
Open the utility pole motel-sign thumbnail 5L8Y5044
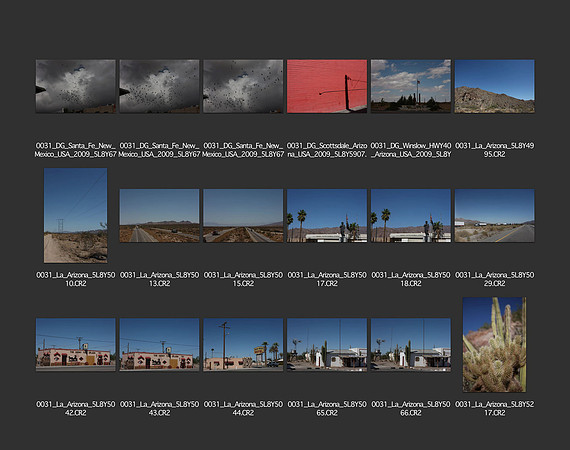point(243,345)
